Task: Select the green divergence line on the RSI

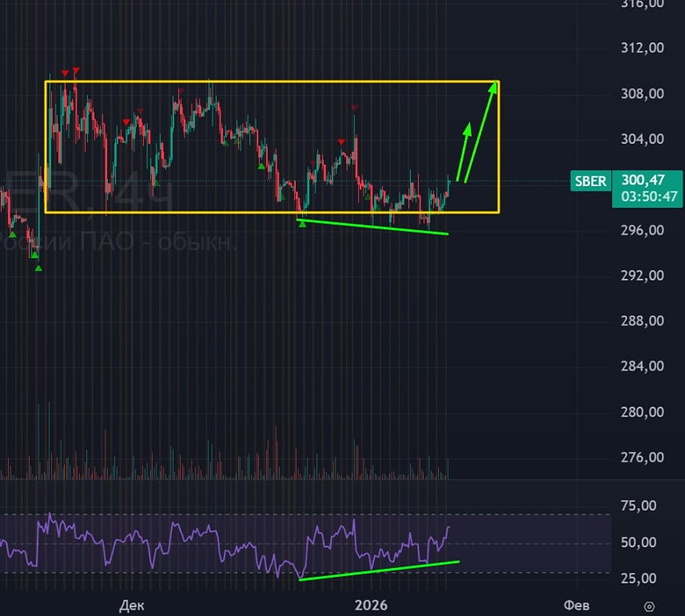Action: click(x=379, y=570)
